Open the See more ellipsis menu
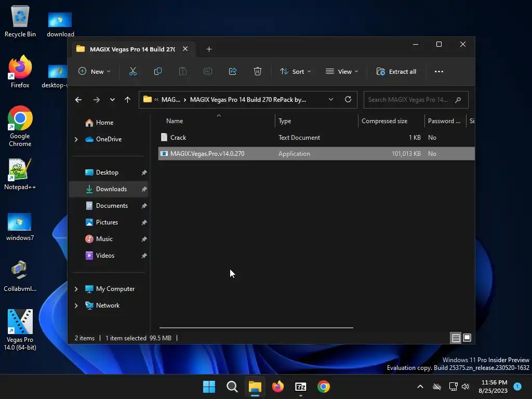Screen dimensions: 532x399 438,72
